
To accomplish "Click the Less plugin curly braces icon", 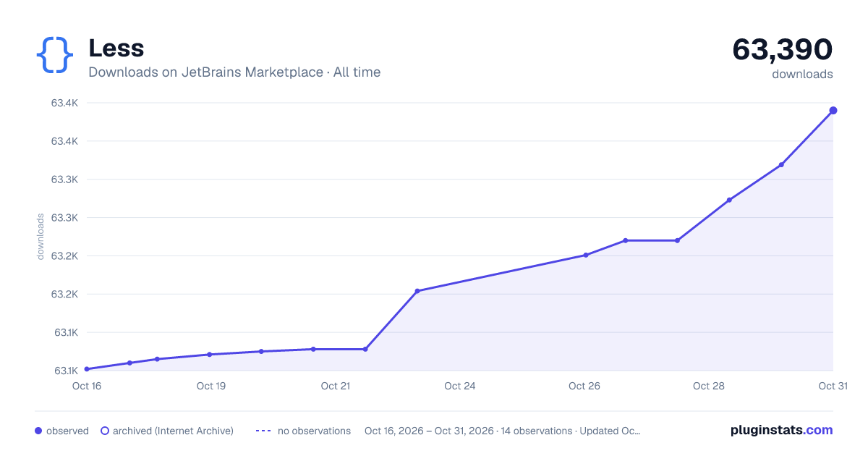I will (x=55, y=55).
